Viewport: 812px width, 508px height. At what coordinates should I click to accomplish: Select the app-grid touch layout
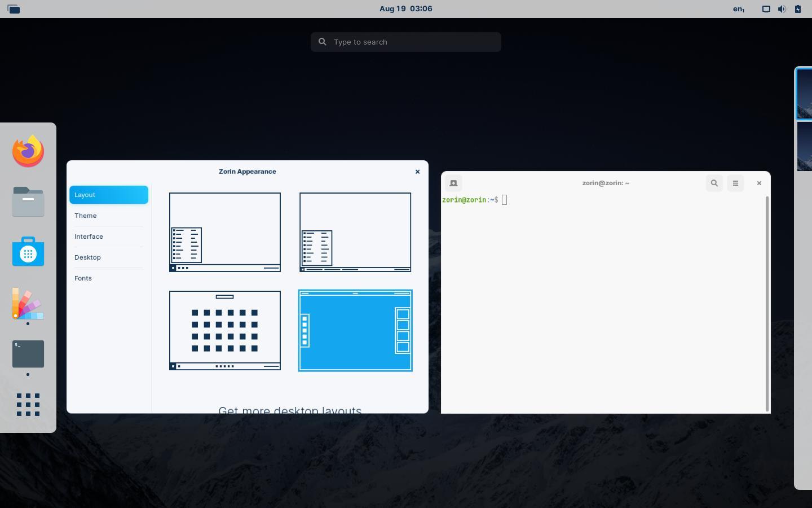click(225, 330)
